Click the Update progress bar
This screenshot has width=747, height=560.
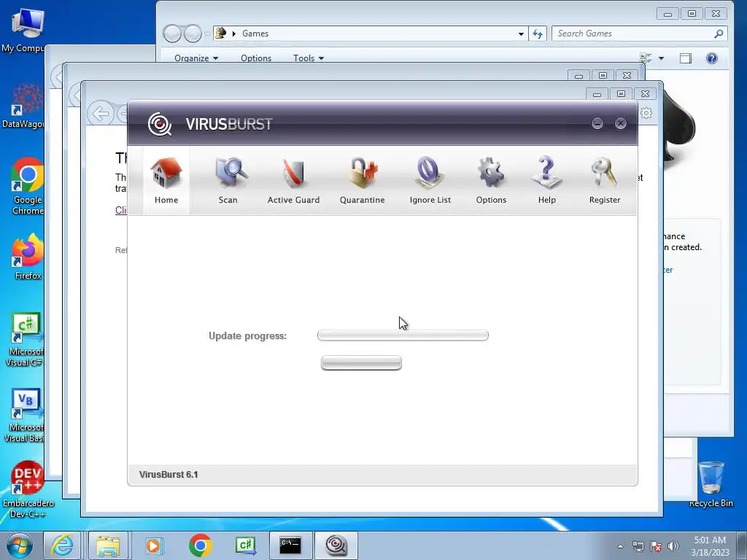click(403, 335)
